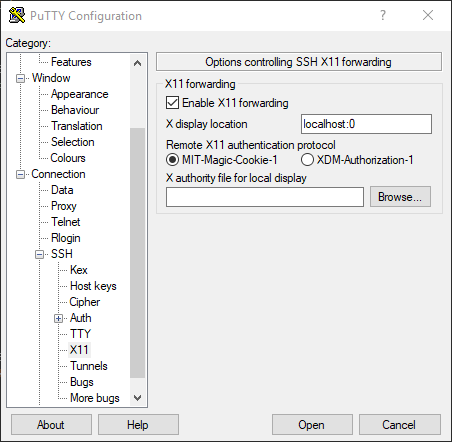The image size is (452, 442).
Task: Click the Browse... button
Action: pos(400,197)
